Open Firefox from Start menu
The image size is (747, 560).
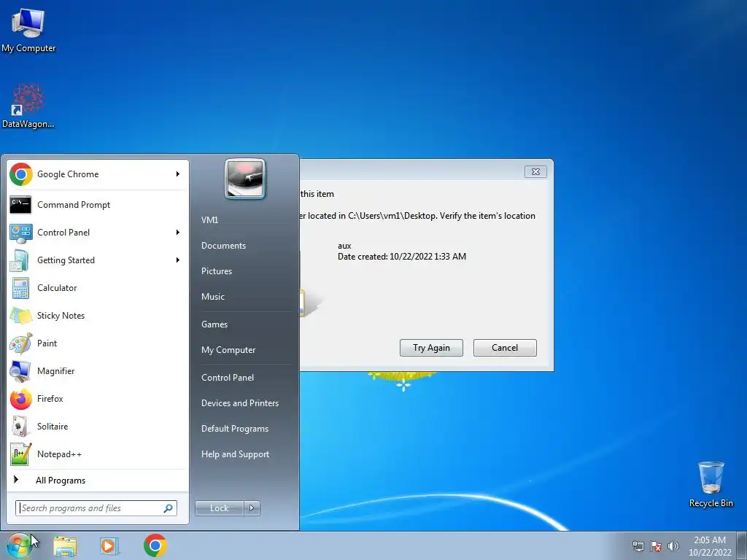97,399
